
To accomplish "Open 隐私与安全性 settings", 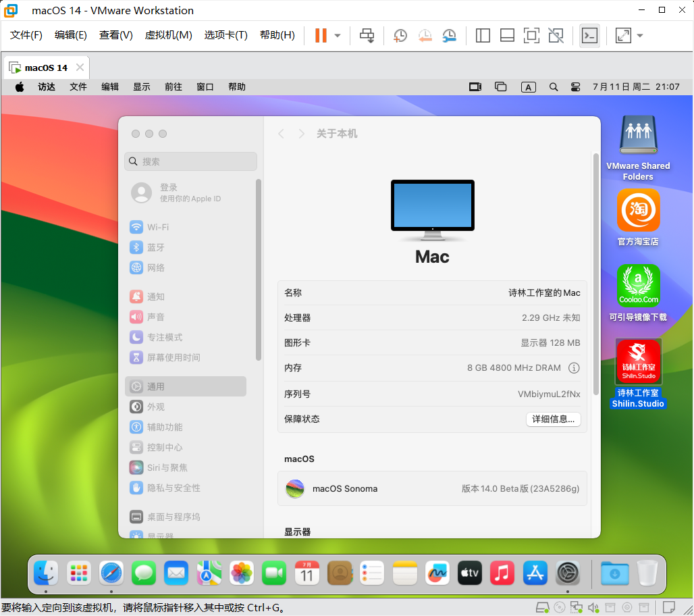I will coord(165,488).
